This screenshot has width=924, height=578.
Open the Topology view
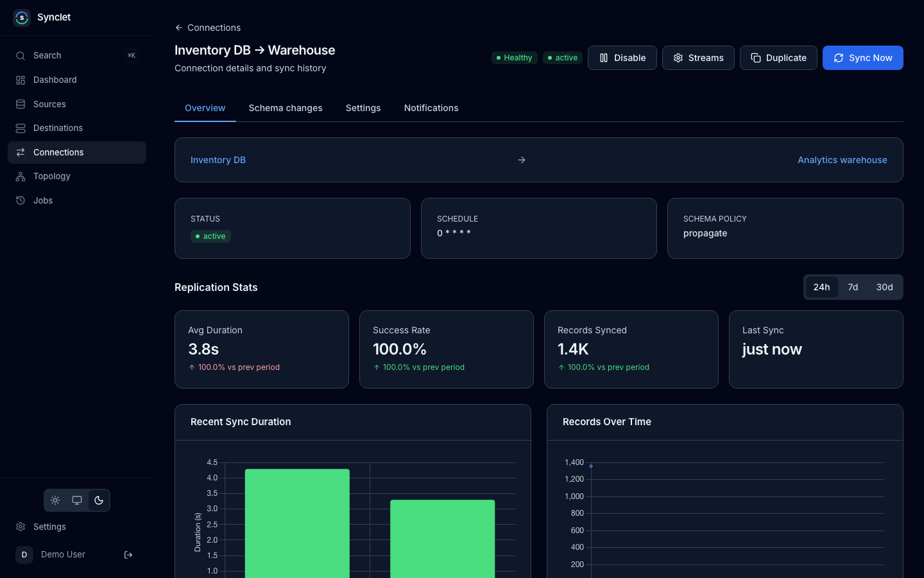coord(77,177)
